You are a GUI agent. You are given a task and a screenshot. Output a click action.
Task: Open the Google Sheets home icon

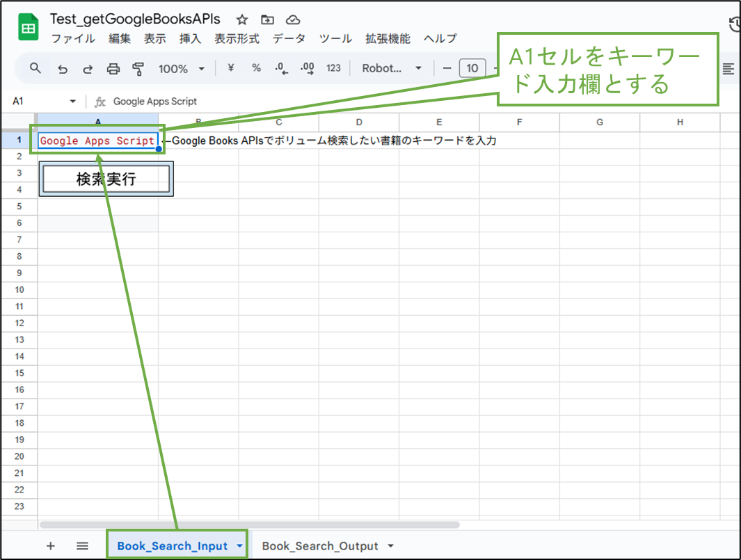pos(29,27)
